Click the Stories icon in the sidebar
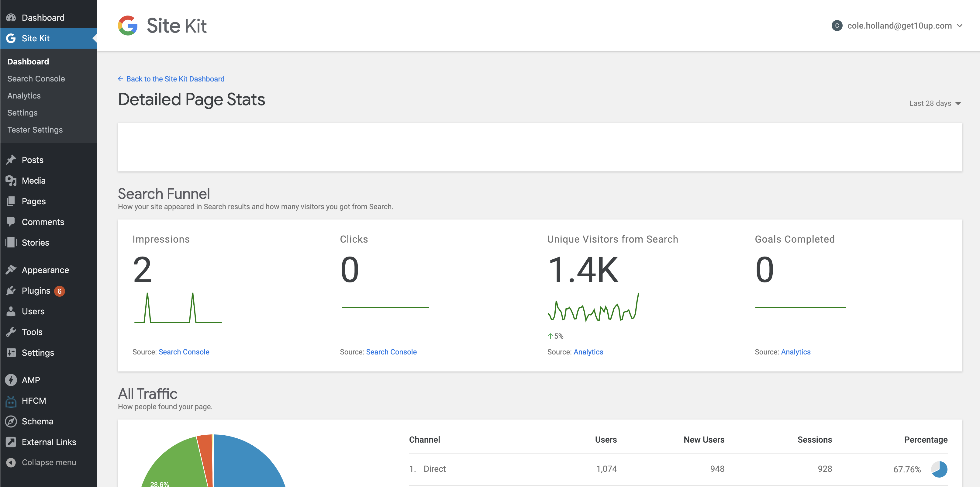 click(x=11, y=242)
